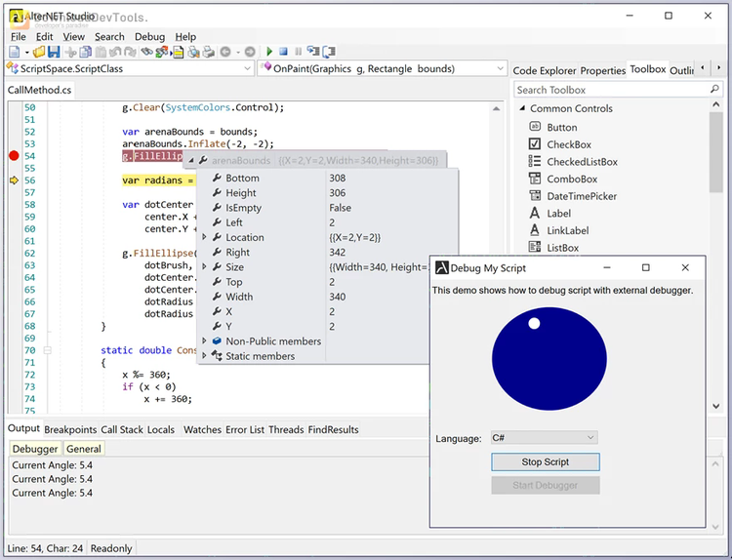Open the New file dropdown arrow

26,53
